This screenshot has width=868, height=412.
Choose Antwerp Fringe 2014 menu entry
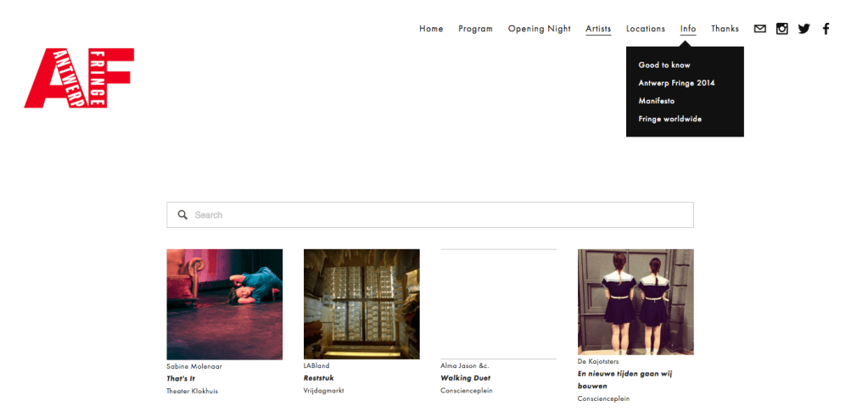pos(676,83)
